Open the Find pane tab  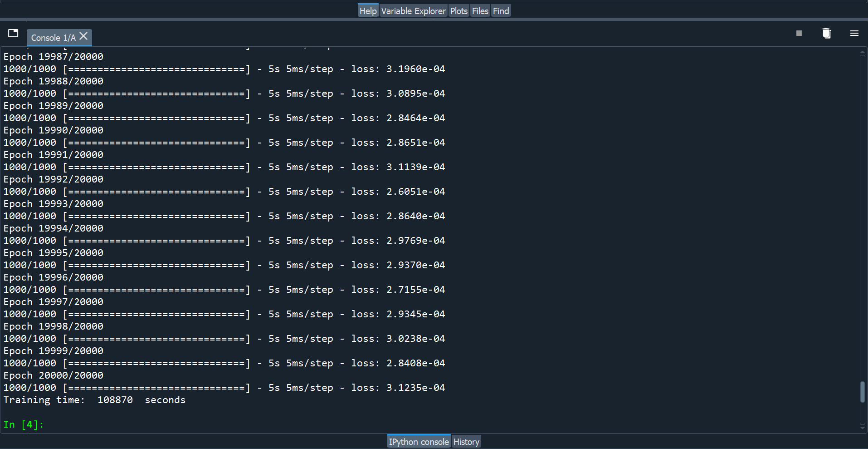click(x=501, y=11)
